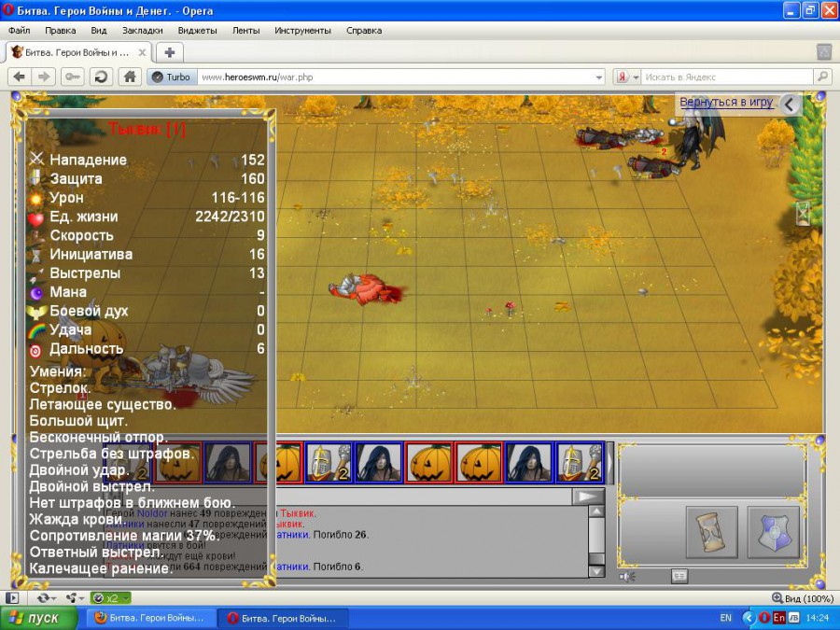Click the 'Сопротивление магии 37%.' skill line

[x=125, y=536]
